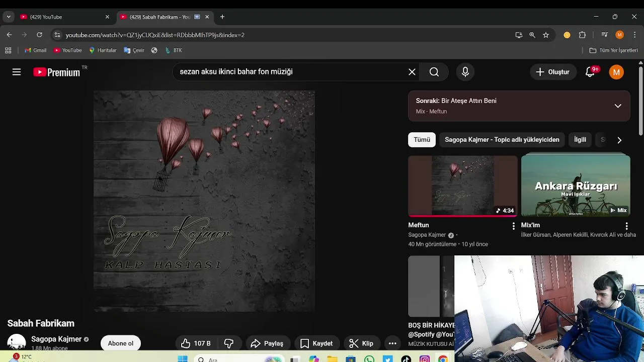Open more actions for the video
Screen dimensions: 644x362
[x=392, y=343]
